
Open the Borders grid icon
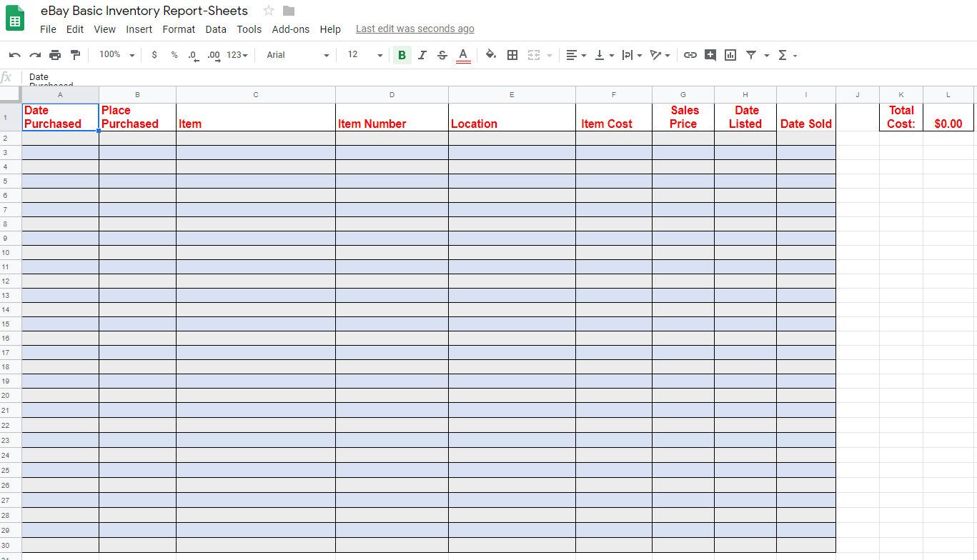512,55
